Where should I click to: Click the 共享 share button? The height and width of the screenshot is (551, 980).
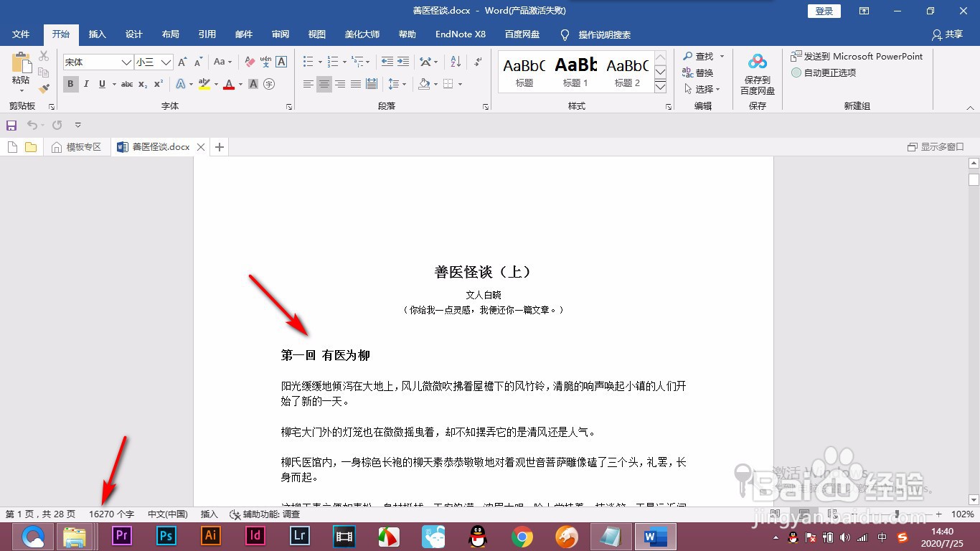(946, 34)
